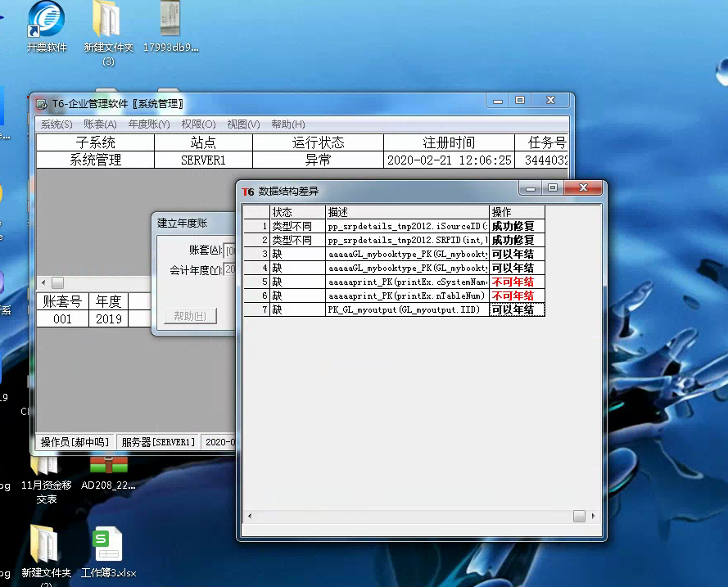Click registration time 2020-02-21 12:06:25
728x587 pixels.
click(x=449, y=160)
